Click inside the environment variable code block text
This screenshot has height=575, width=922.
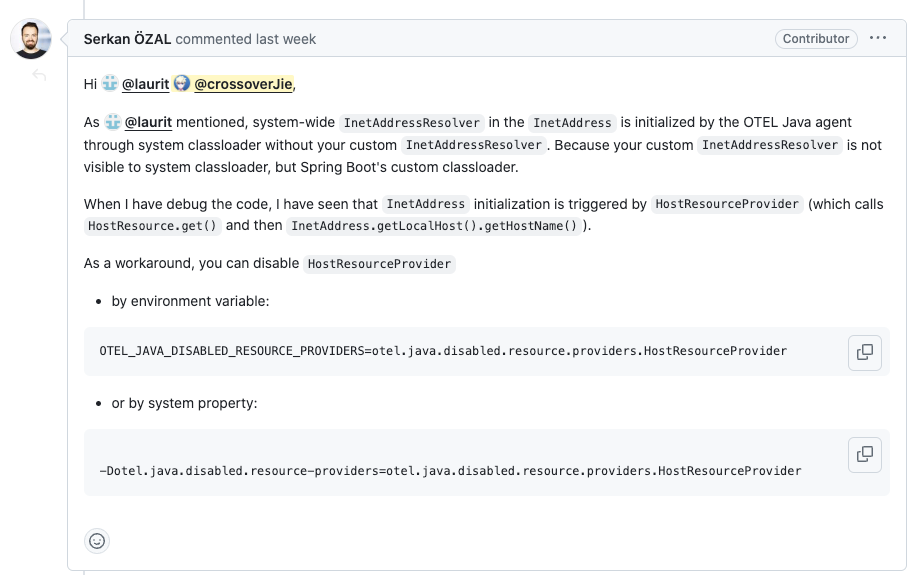coord(443,351)
